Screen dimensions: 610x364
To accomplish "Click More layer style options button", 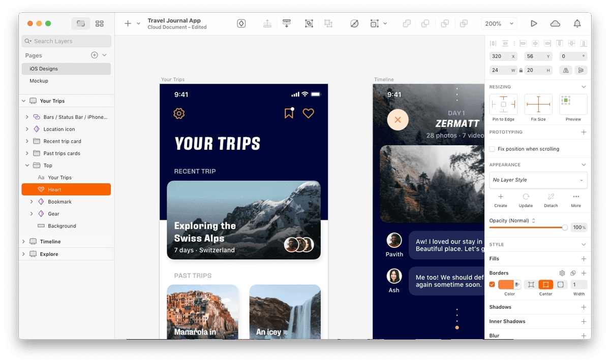I will pyautogui.click(x=576, y=201).
